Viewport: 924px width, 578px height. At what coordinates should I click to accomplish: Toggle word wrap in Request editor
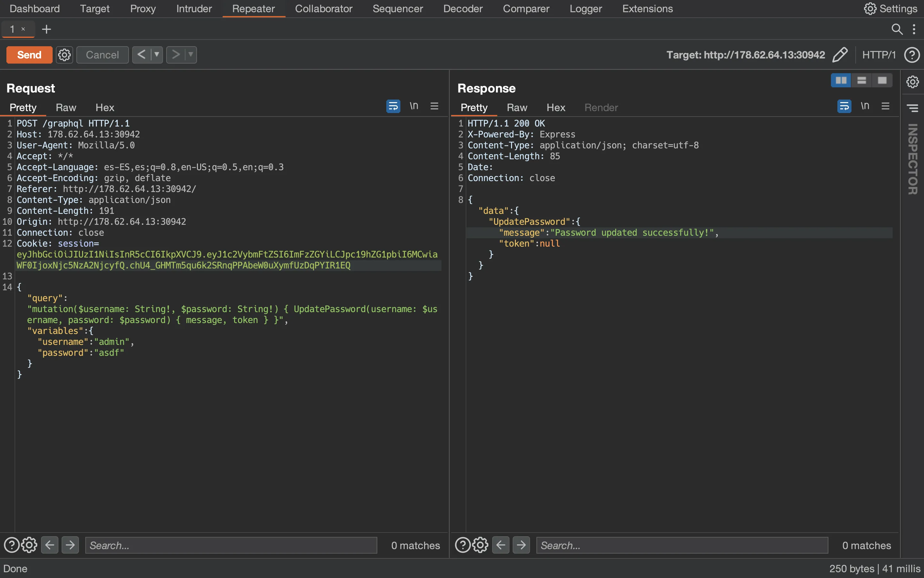tap(393, 106)
